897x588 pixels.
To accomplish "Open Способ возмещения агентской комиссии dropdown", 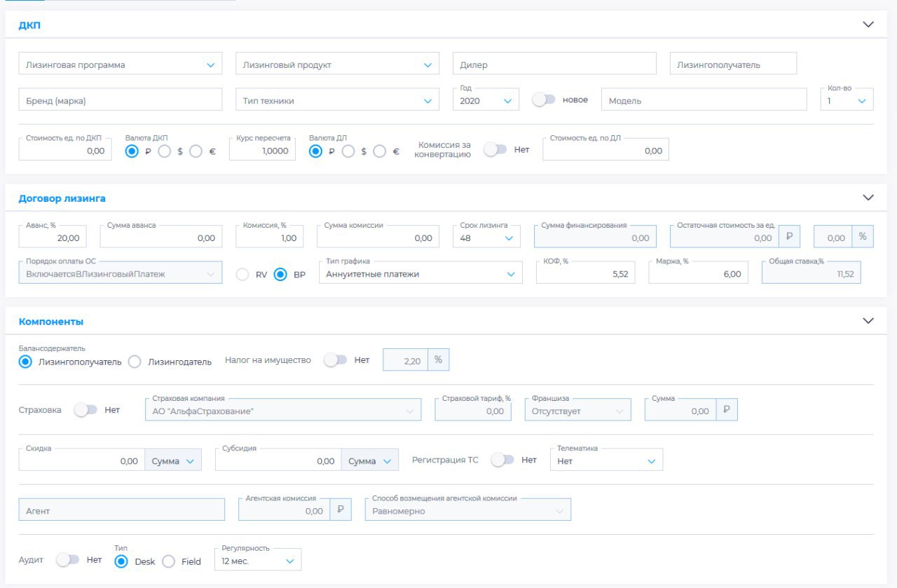I will [x=467, y=511].
